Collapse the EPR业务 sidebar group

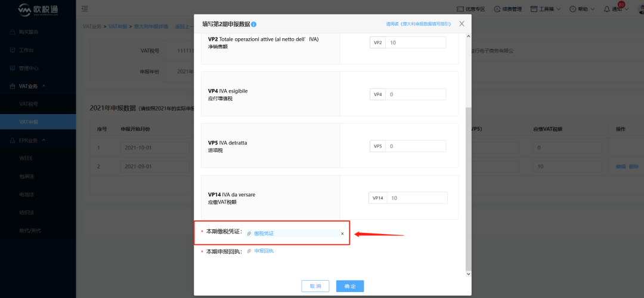[x=43, y=140]
